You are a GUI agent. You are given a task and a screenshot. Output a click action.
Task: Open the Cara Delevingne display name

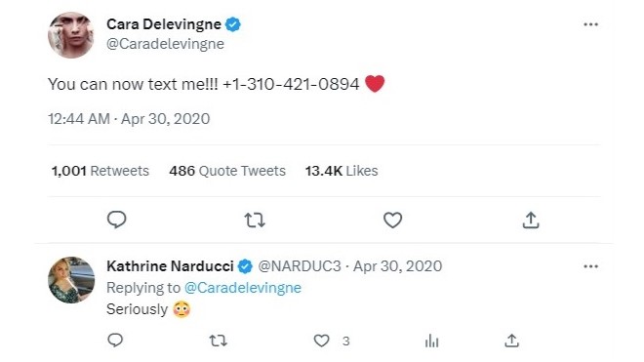click(164, 24)
